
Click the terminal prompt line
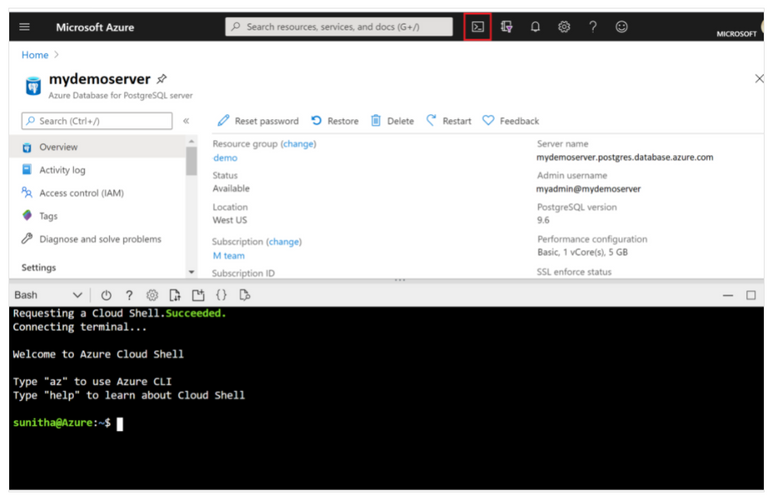tap(68, 423)
